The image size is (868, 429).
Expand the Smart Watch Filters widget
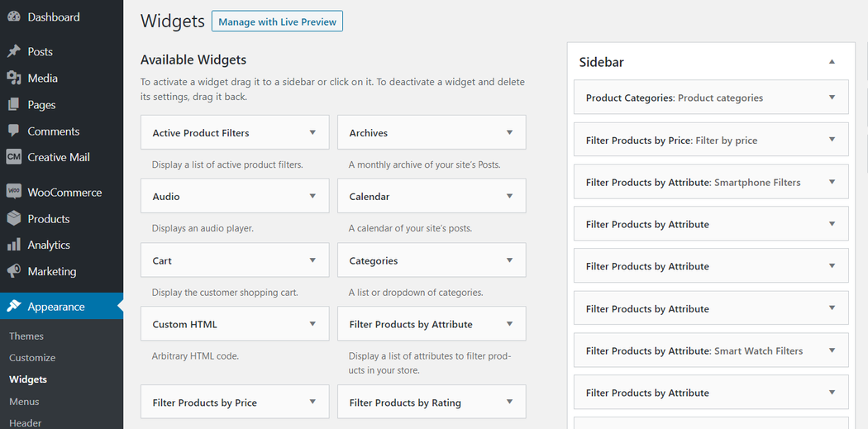[x=832, y=350]
